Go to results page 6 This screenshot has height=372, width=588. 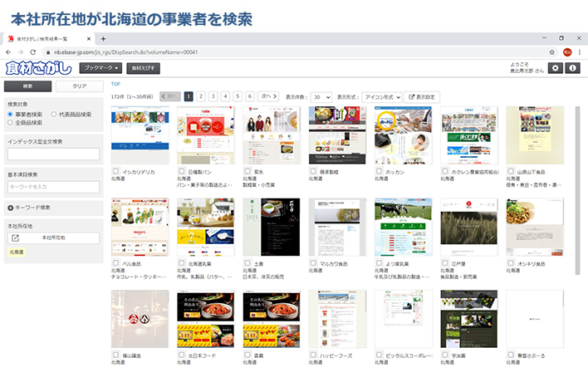(250, 97)
